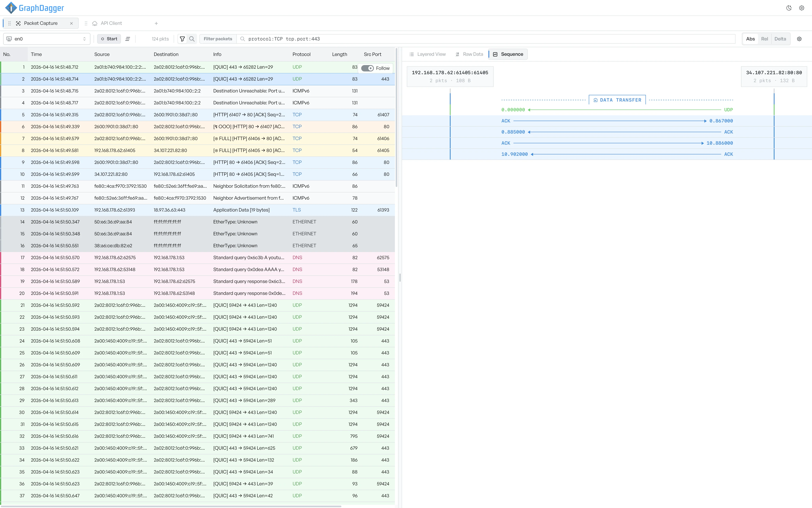Toggle the Follow switch
The height and width of the screenshot is (508, 812).
pyautogui.click(x=367, y=68)
